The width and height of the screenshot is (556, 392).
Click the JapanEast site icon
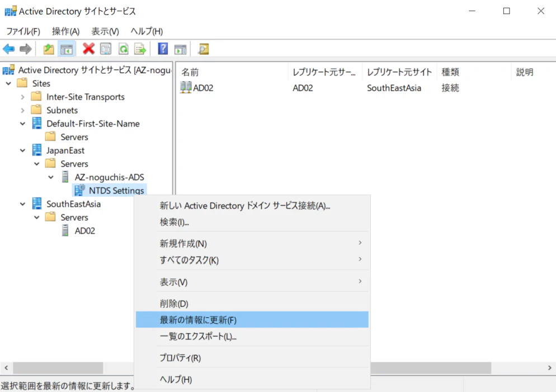37,150
